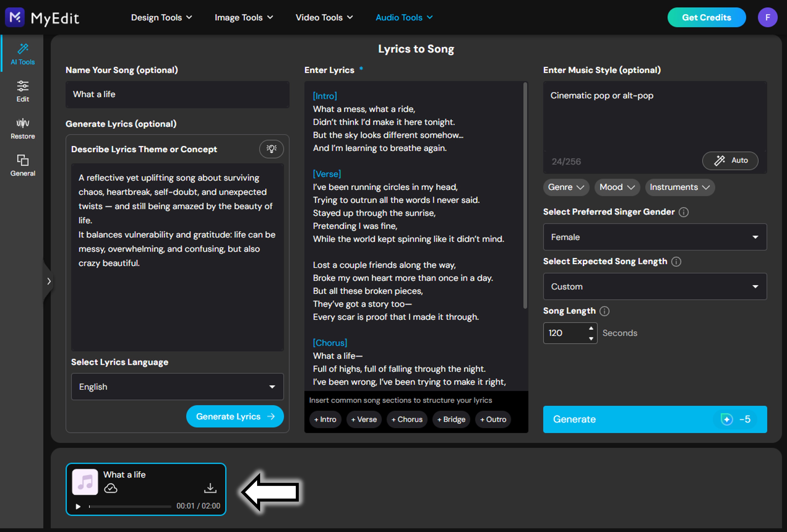Click the cloud icon on song card
This screenshot has height=532, width=787.
[110, 488]
